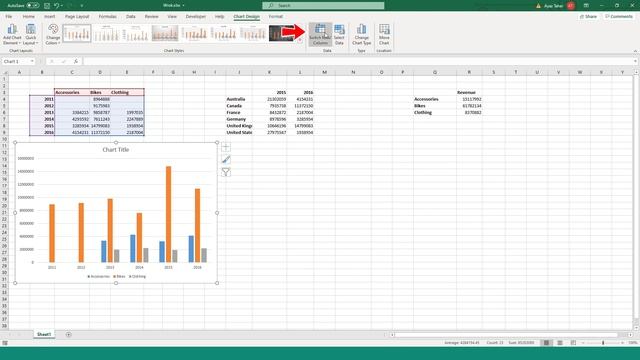Click Switch Row/Column button

(x=320, y=35)
